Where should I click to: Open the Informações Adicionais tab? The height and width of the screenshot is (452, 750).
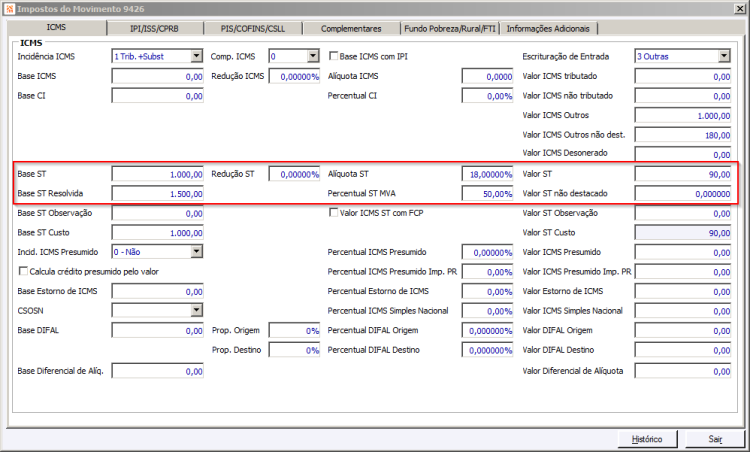[548, 29]
